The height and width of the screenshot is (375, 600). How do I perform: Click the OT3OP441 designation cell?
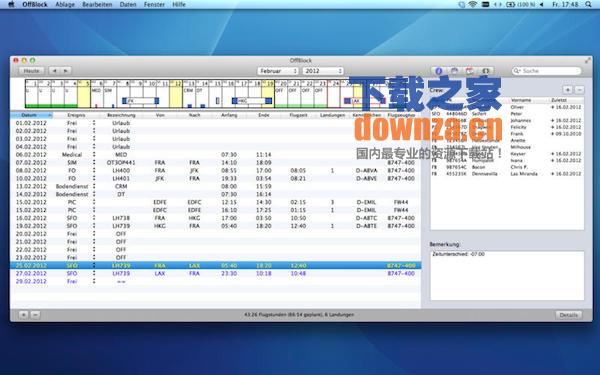point(121,162)
